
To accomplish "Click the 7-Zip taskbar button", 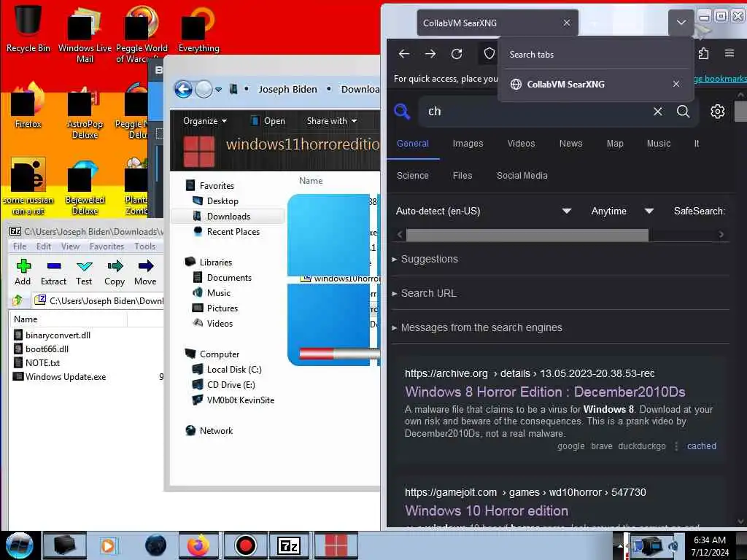I will (x=289, y=545).
